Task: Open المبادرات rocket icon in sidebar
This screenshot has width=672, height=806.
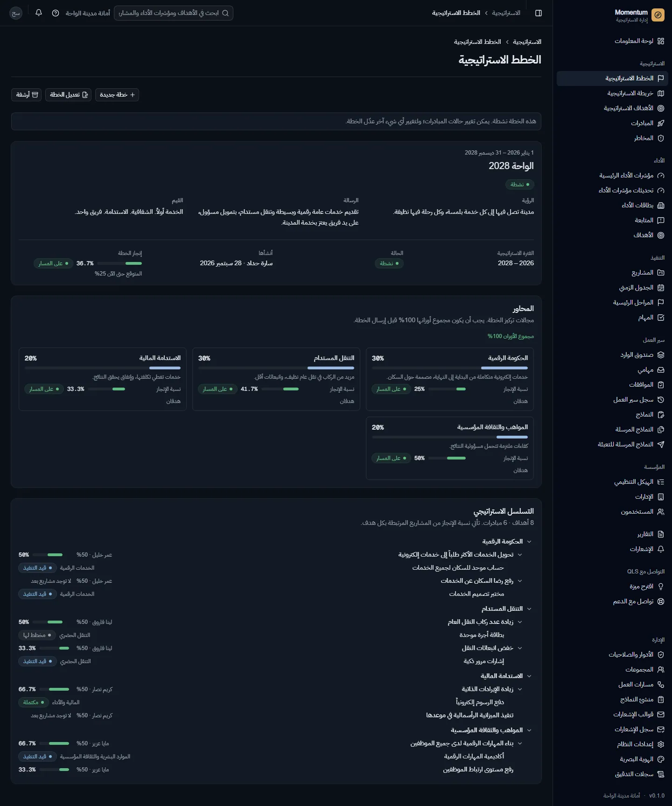Action: click(x=661, y=123)
